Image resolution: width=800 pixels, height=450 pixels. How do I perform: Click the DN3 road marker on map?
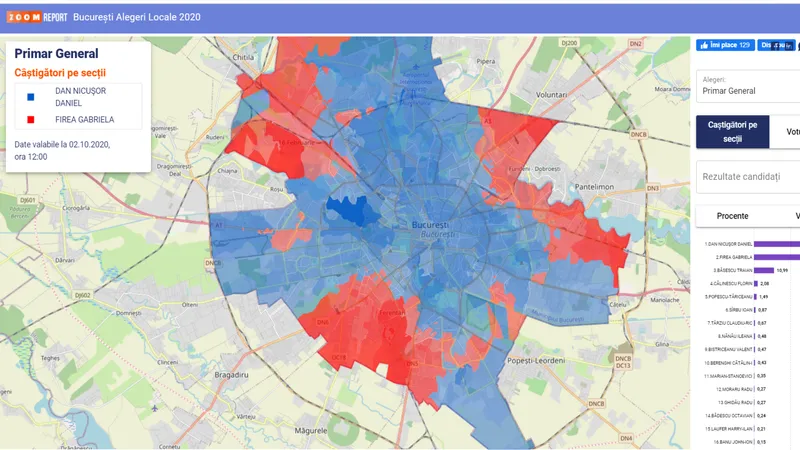pyautogui.click(x=653, y=188)
